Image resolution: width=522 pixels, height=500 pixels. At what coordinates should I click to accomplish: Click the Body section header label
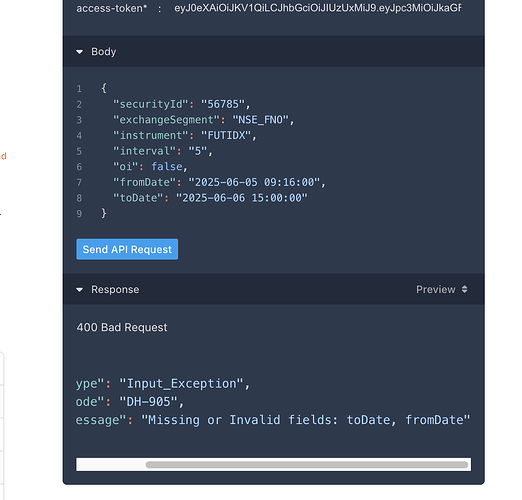click(x=104, y=52)
